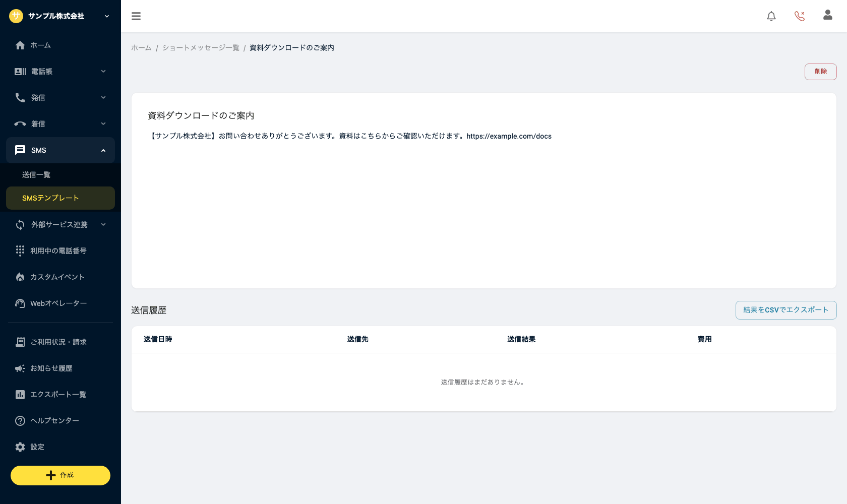The width and height of the screenshot is (847, 504).
Task: Expand the 着信 submenu chevron
Action: pos(103,124)
